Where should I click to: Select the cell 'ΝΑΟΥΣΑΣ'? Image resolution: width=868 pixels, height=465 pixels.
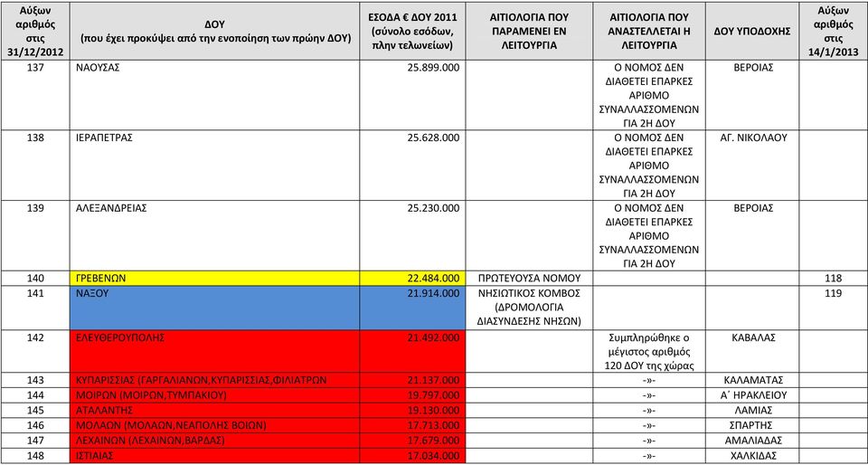(x=215, y=95)
